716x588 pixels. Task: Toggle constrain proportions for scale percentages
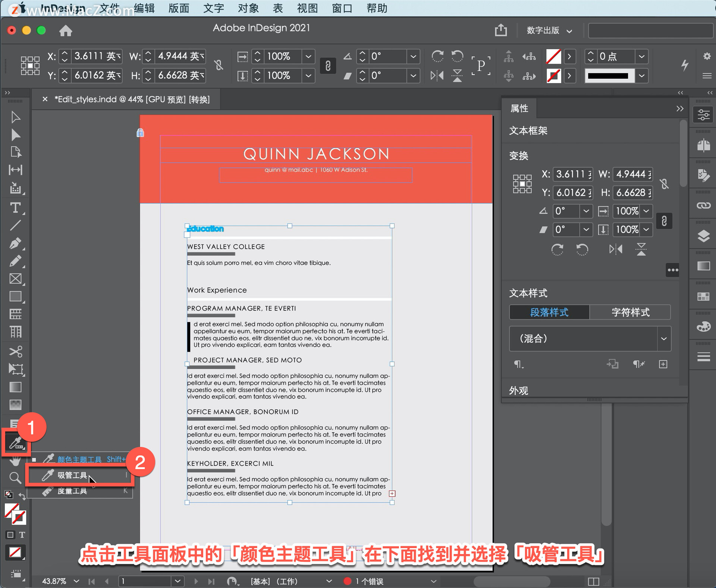pos(328,66)
